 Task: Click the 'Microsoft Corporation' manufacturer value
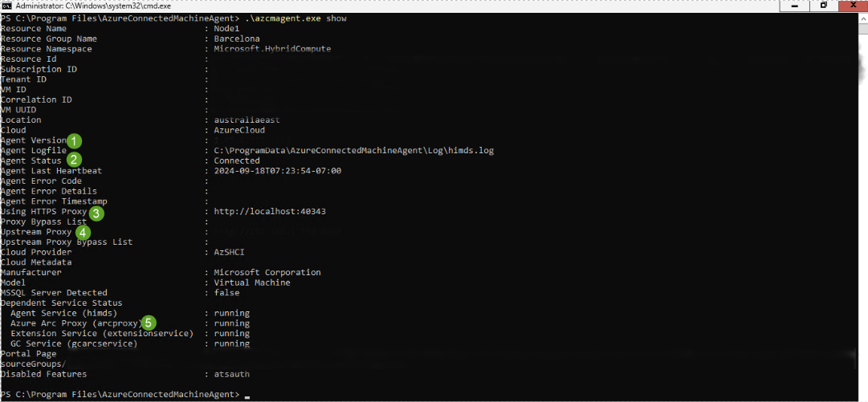click(x=267, y=273)
